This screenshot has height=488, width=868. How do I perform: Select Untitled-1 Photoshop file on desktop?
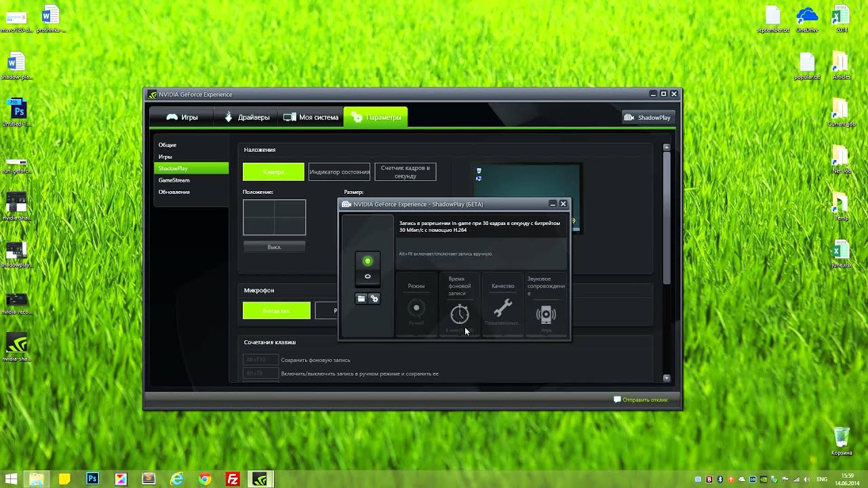17,113
